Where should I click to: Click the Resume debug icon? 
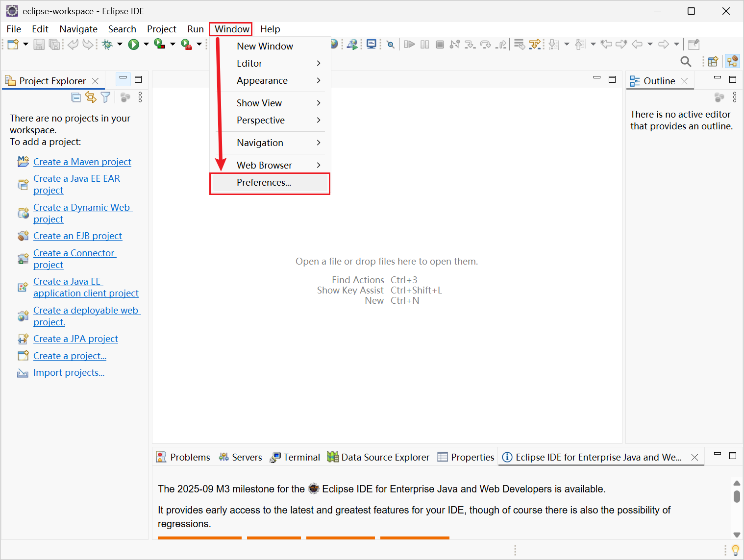pyautogui.click(x=409, y=45)
